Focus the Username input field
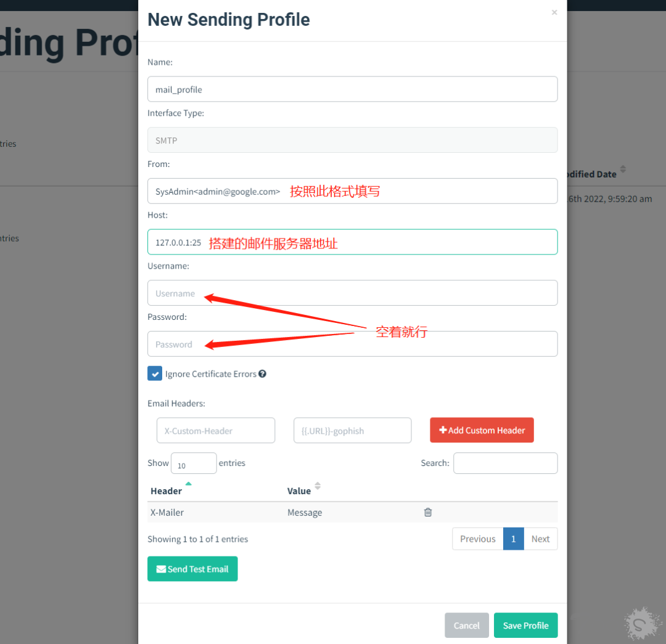This screenshot has width=666, height=644. pyautogui.click(x=353, y=293)
